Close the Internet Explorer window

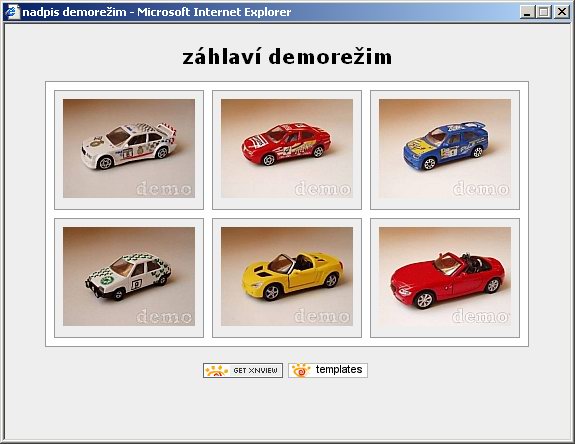click(561, 12)
